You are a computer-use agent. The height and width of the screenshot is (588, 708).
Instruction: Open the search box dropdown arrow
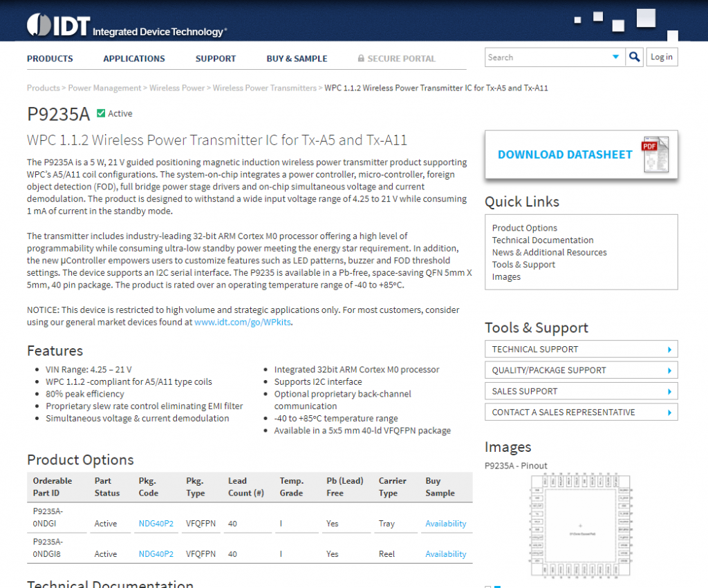615,57
